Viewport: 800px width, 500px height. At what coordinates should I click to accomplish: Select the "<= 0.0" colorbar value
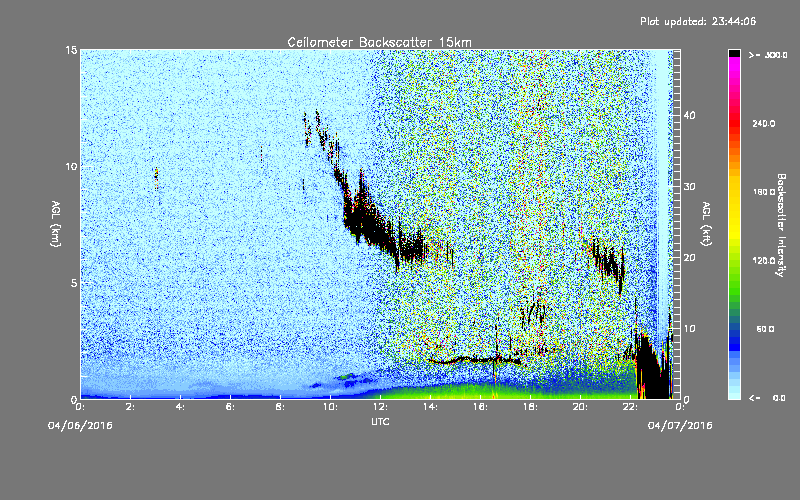[768, 398]
